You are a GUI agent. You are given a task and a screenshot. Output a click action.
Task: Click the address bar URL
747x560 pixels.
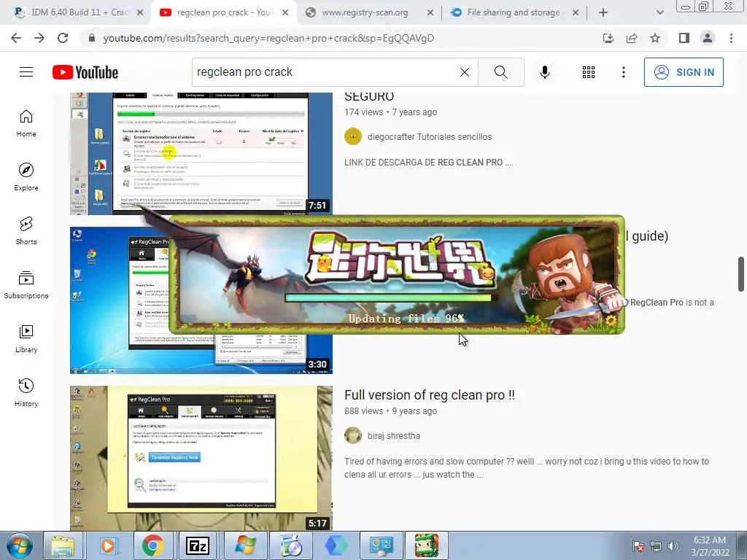click(x=268, y=38)
